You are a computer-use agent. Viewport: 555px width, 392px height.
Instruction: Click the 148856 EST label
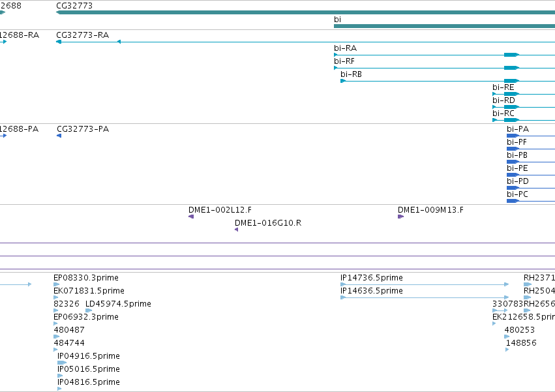click(521, 343)
